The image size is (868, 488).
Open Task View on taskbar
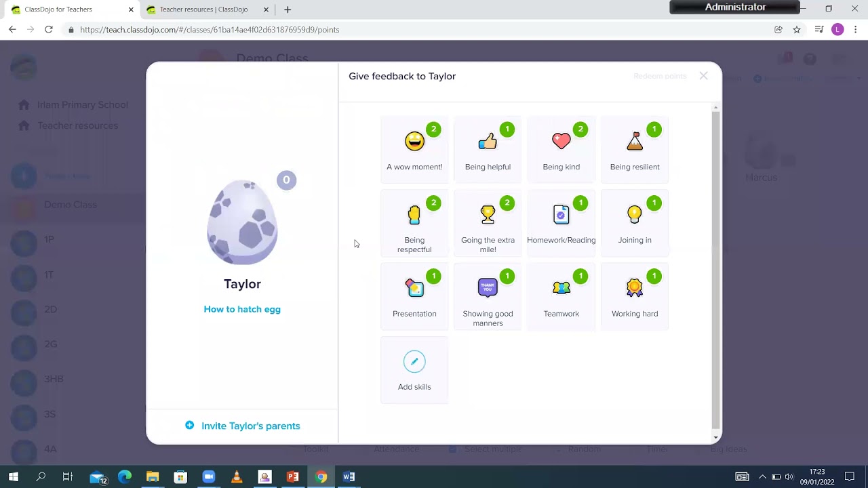pyautogui.click(x=68, y=476)
